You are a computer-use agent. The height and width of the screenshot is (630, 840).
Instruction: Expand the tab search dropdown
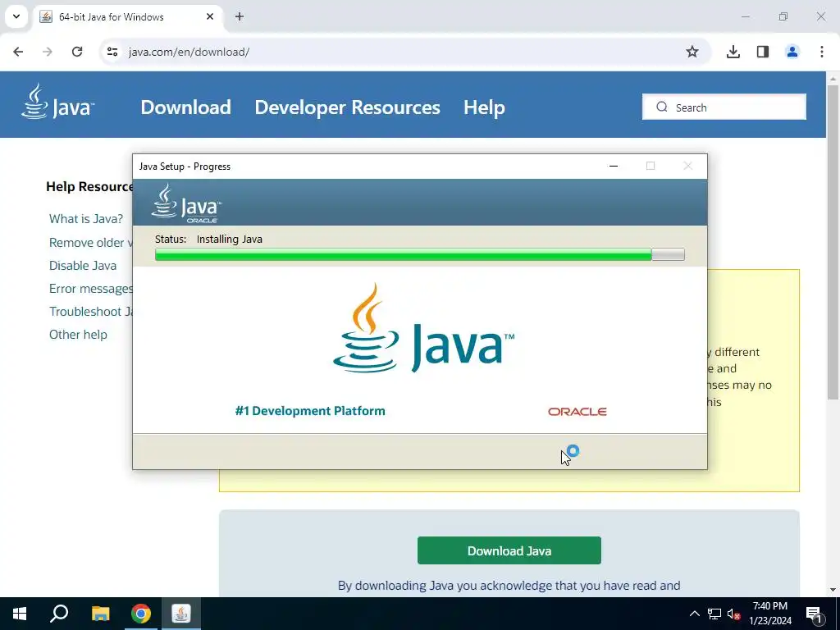click(16, 16)
